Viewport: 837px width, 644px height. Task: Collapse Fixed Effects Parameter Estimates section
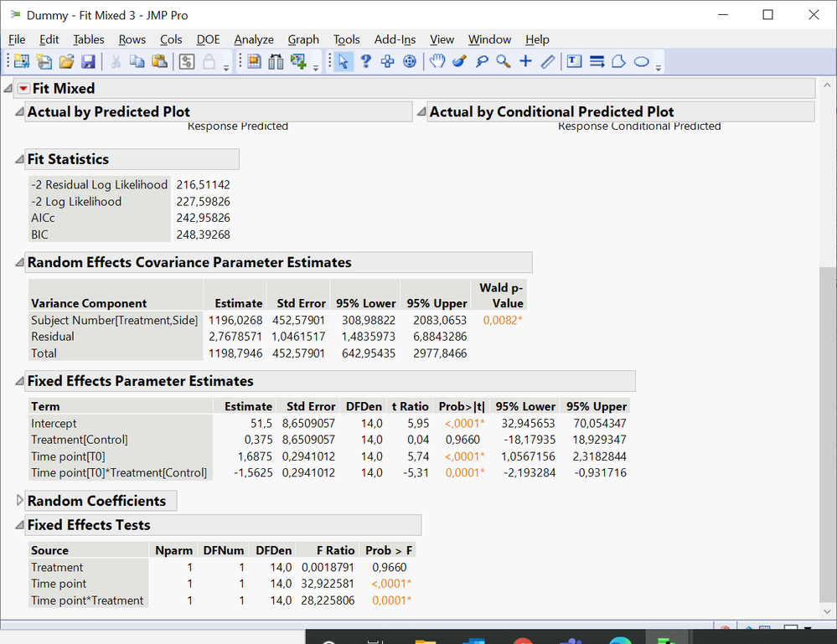tap(20, 381)
